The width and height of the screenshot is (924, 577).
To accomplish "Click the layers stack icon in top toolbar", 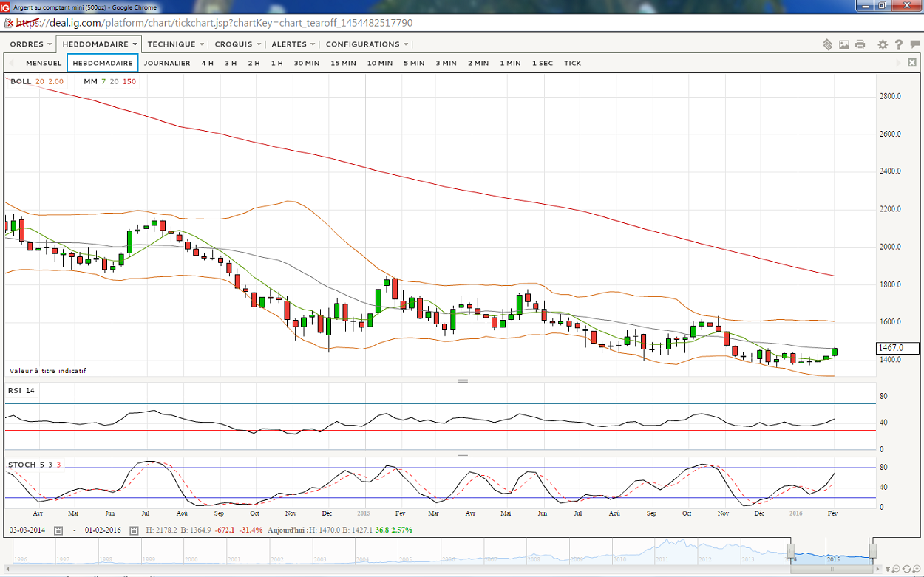I will point(828,45).
